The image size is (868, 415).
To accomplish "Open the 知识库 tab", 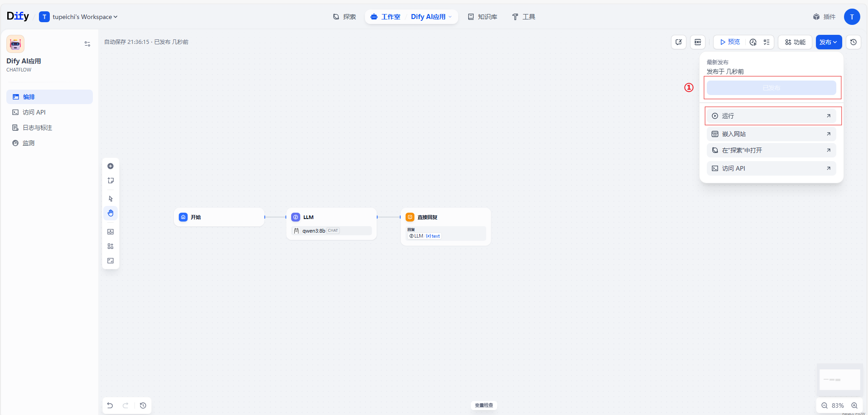I will click(x=483, y=17).
